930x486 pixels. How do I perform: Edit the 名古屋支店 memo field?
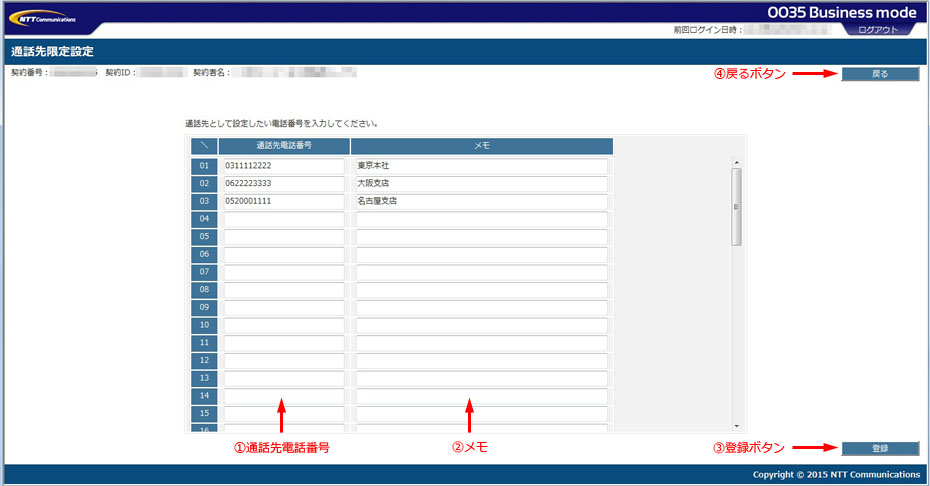[481, 201]
